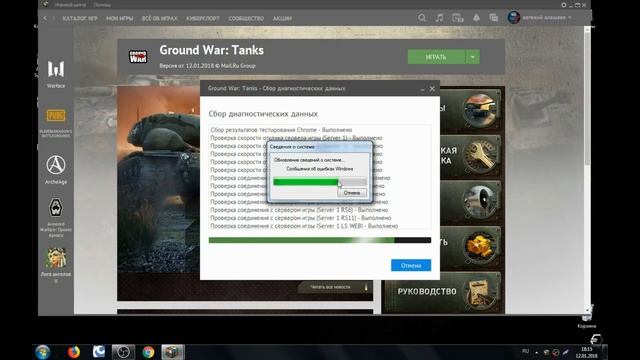Click the search magnifier icon
The image size is (640, 360).
(422, 18)
